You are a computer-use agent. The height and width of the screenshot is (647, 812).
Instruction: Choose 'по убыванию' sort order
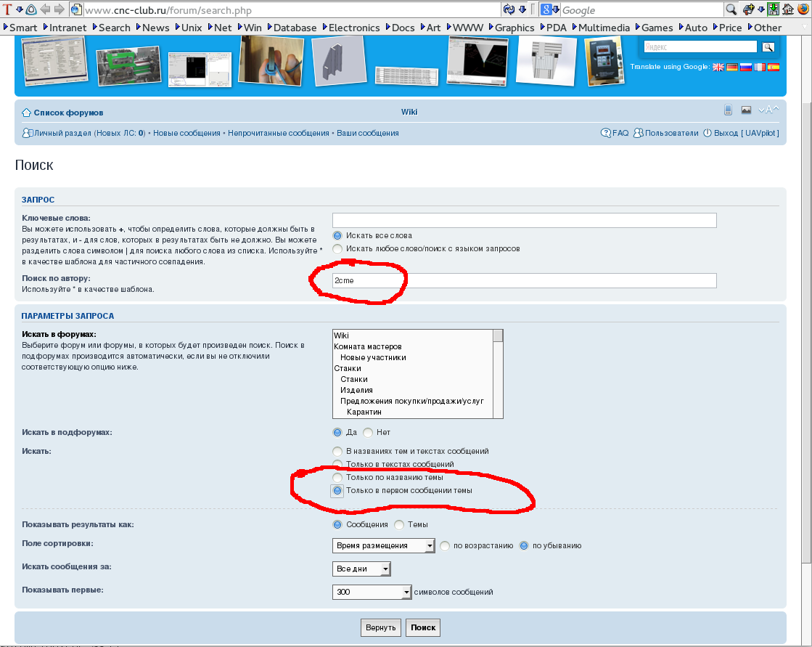(524, 546)
